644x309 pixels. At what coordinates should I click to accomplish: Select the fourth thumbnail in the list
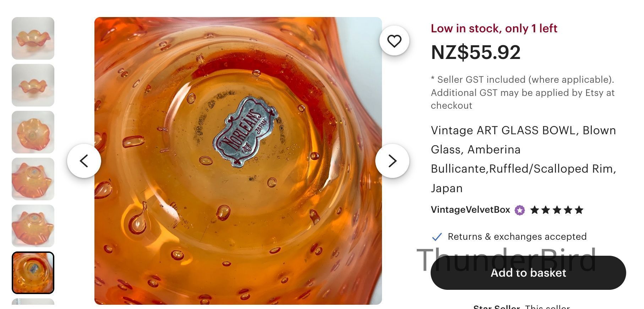point(33,179)
